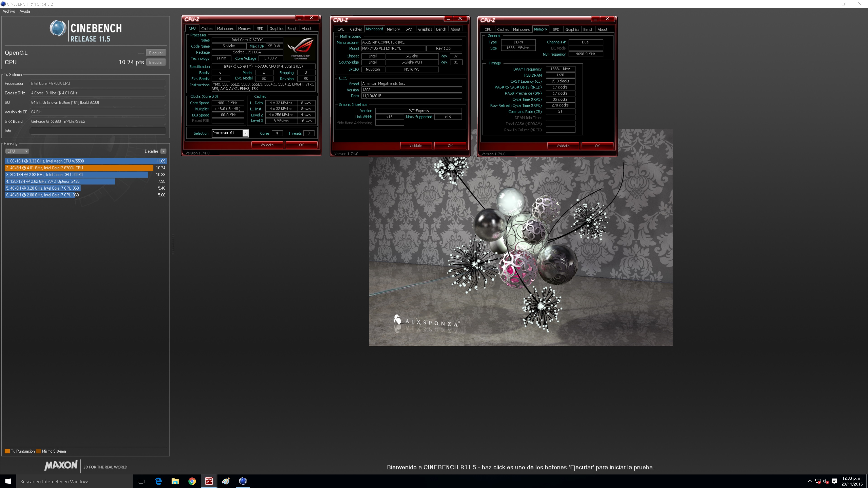The image size is (868, 488).
Task: Minimize the Memory CPU-Z window
Action: click(x=595, y=19)
